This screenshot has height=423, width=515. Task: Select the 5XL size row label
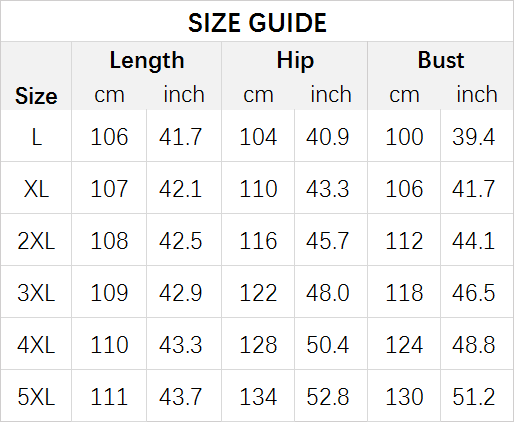36,397
